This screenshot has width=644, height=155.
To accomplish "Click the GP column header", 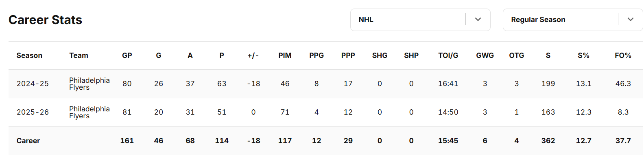I will point(127,55).
